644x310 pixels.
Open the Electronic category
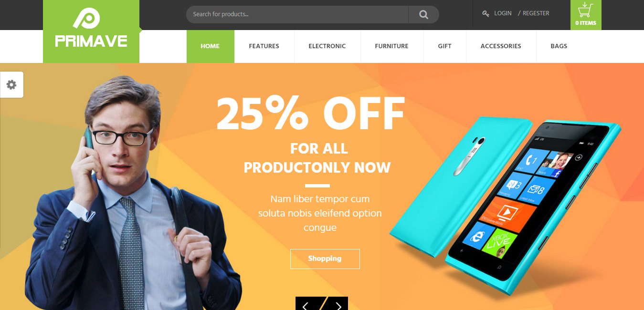pyautogui.click(x=327, y=46)
